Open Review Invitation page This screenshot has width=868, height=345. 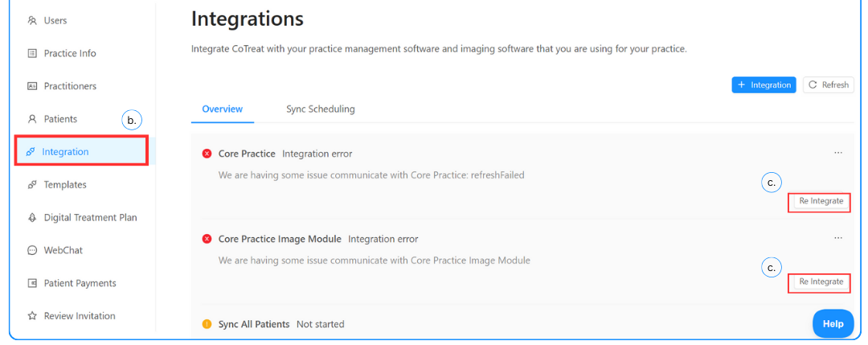[x=80, y=316]
